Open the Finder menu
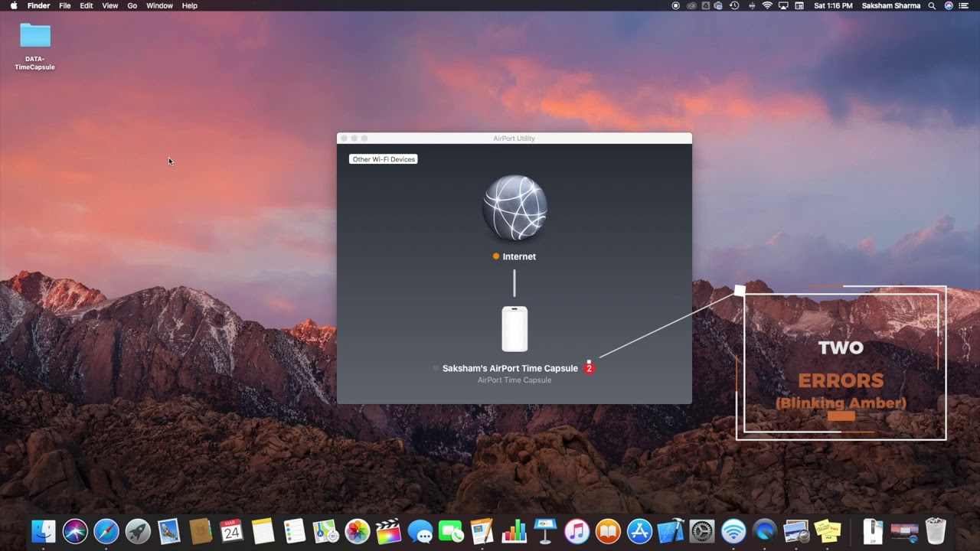This screenshot has height=551, width=980. coord(38,5)
